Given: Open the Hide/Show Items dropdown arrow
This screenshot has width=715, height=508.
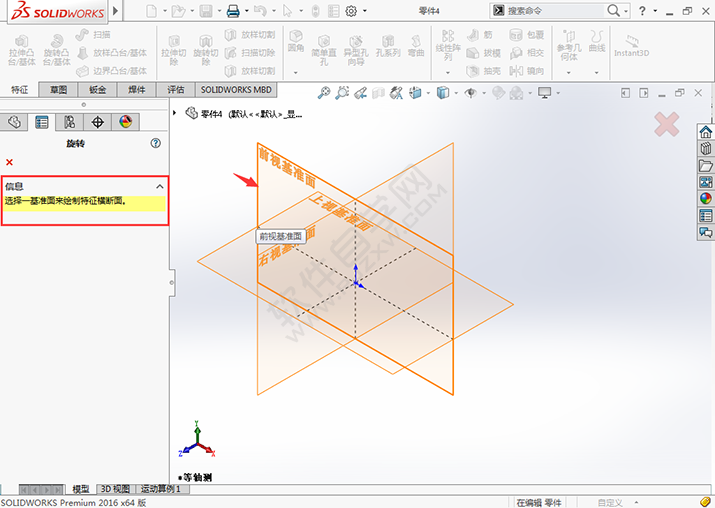Looking at the screenshot, I should (484, 93).
